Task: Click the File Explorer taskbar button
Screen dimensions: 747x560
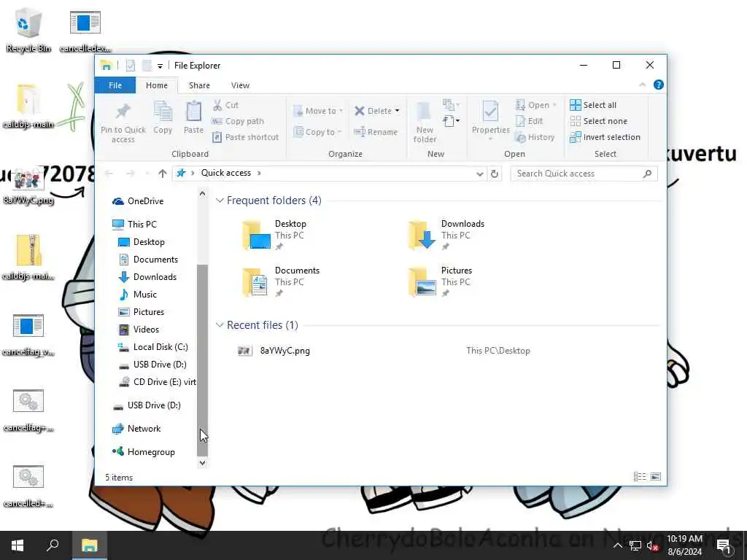Action: pyautogui.click(x=89, y=545)
